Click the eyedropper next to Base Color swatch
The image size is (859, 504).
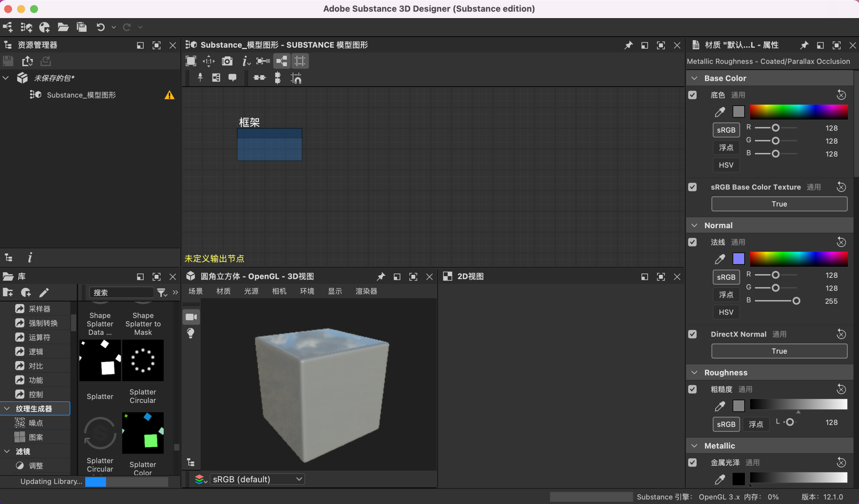(x=720, y=112)
